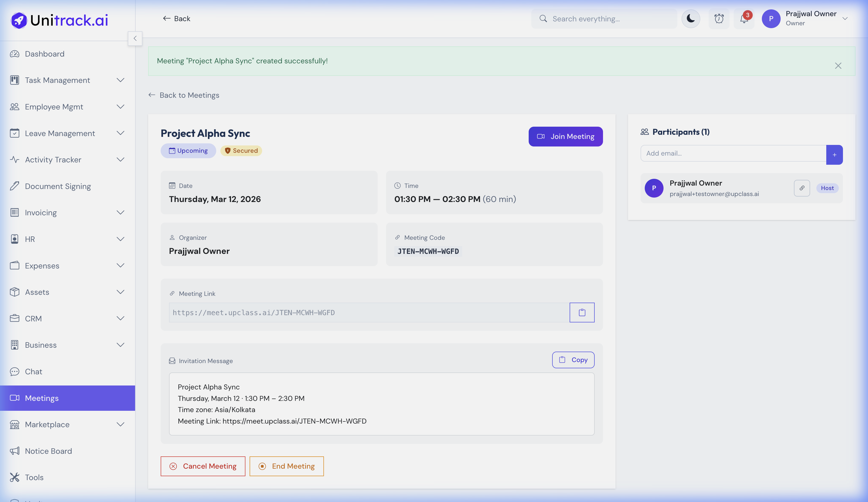Dismiss the success message with the X

click(838, 66)
